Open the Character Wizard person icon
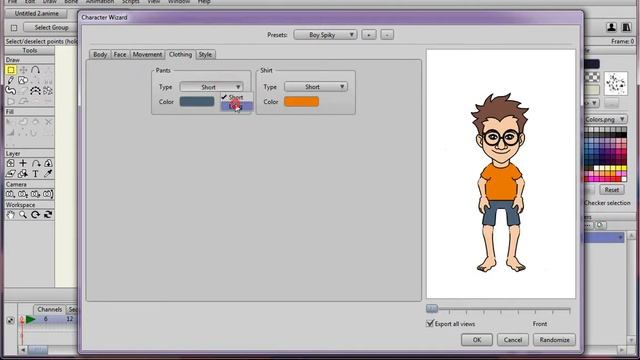 pos(611,27)
